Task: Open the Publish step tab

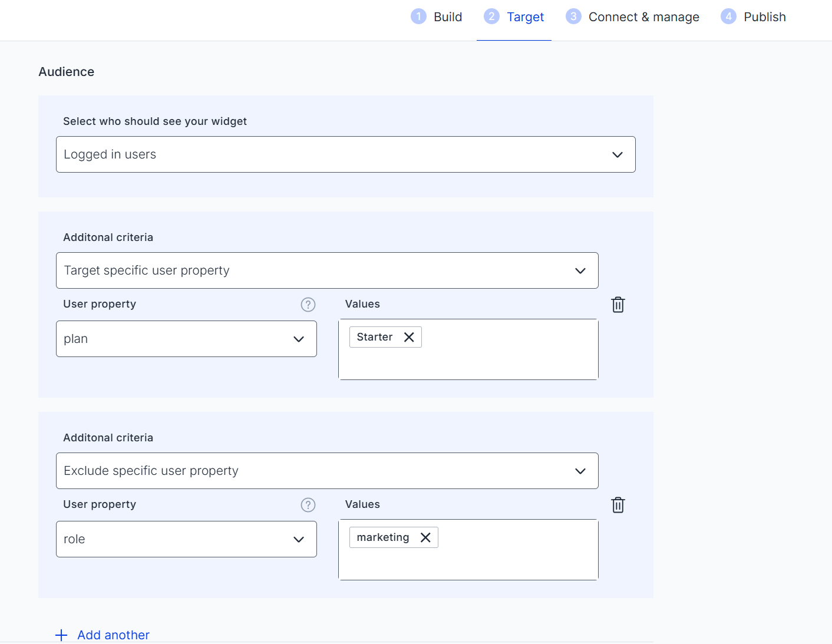Action: (764, 17)
